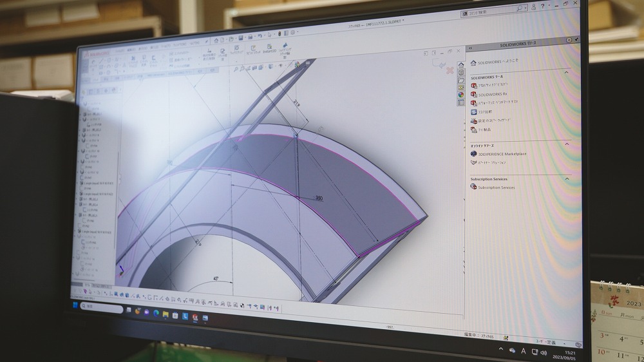The image size is (644, 362).
Task: Collapse the Subscription Services section
Action: point(567,178)
